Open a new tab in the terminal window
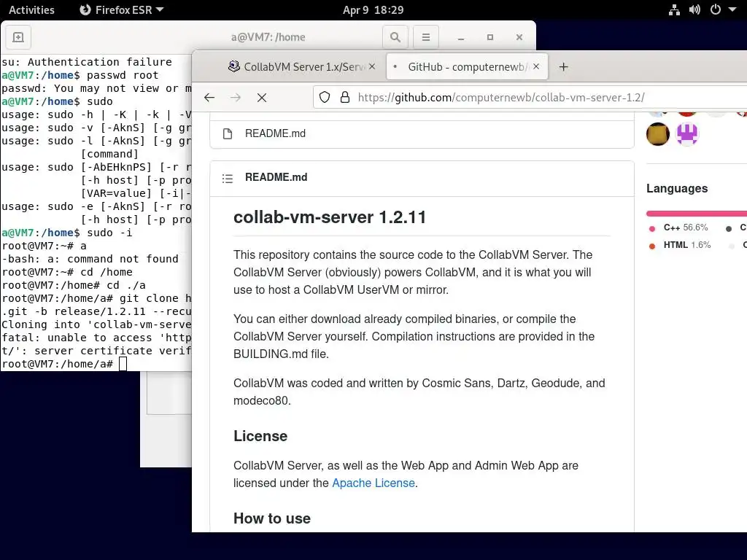 [x=18, y=37]
